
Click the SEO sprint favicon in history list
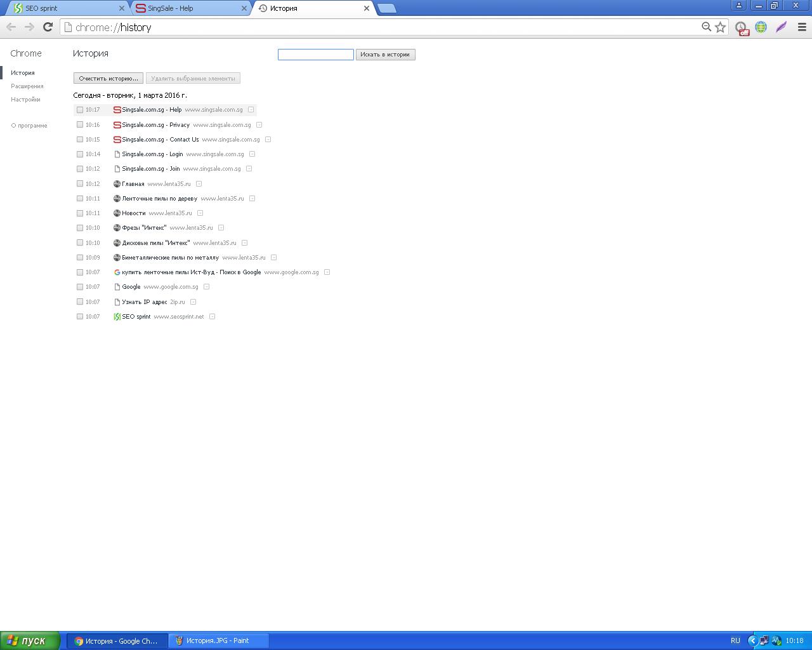tap(117, 317)
